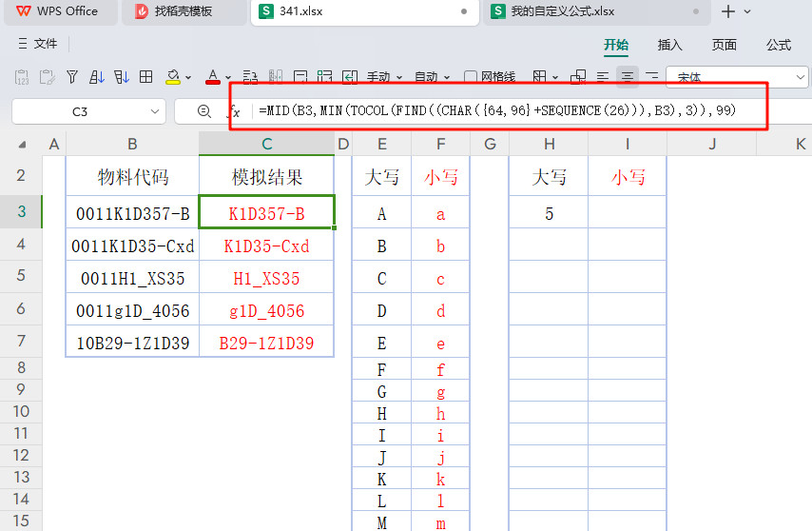Select column H header
Image resolution: width=812 pixels, height=531 pixels.
(550, 144)
